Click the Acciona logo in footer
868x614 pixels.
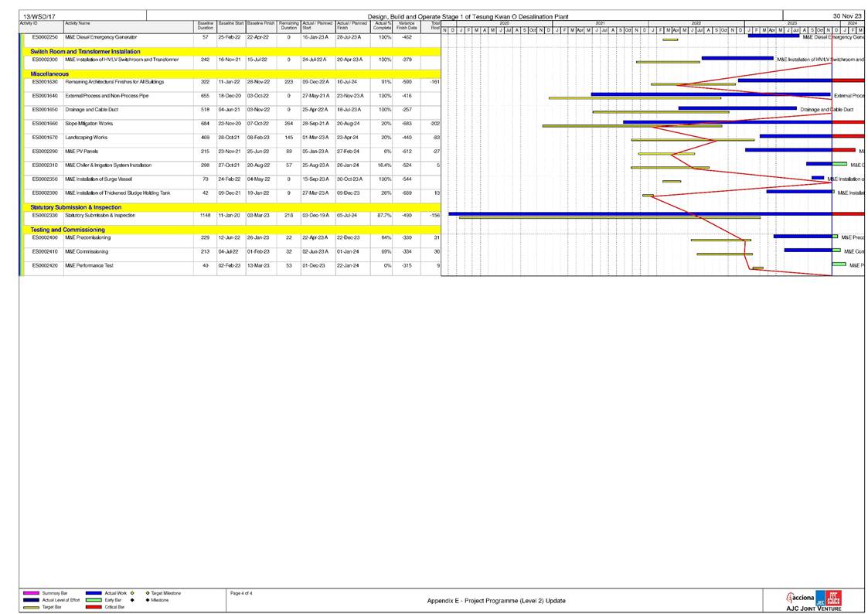pyautogui.click(x=802, y=597)
